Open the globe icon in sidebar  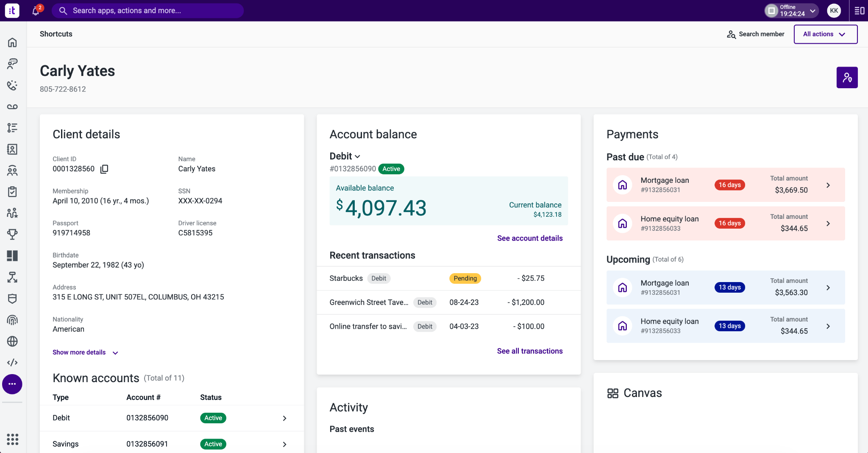tap(12, 341)
